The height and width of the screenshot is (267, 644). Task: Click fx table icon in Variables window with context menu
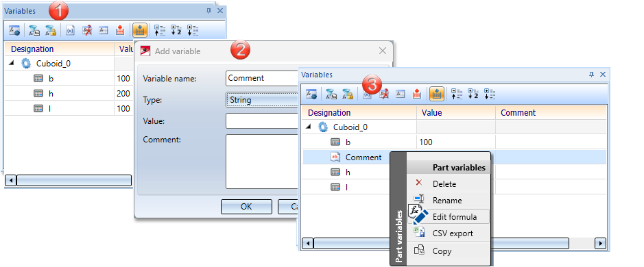click(x=401, y=94)
